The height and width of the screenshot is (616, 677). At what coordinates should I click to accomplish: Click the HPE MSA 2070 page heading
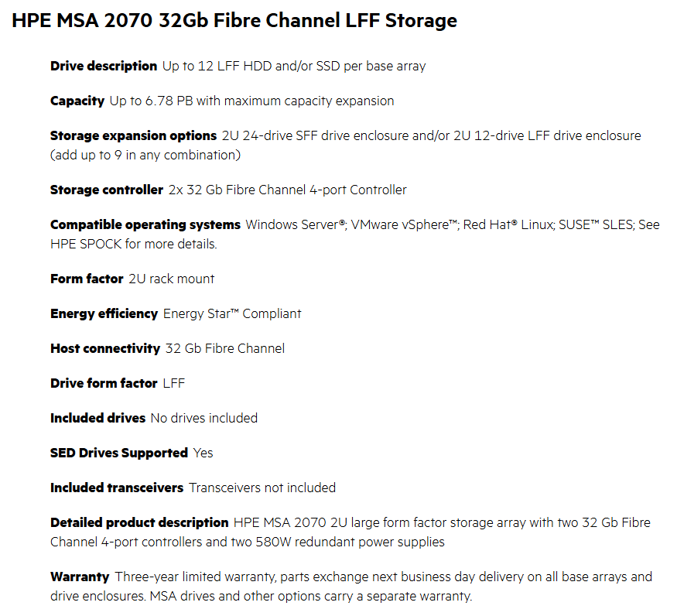click(x=234, y=21)
